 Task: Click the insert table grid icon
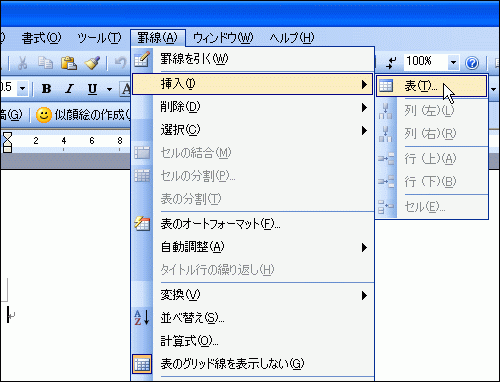386,86
